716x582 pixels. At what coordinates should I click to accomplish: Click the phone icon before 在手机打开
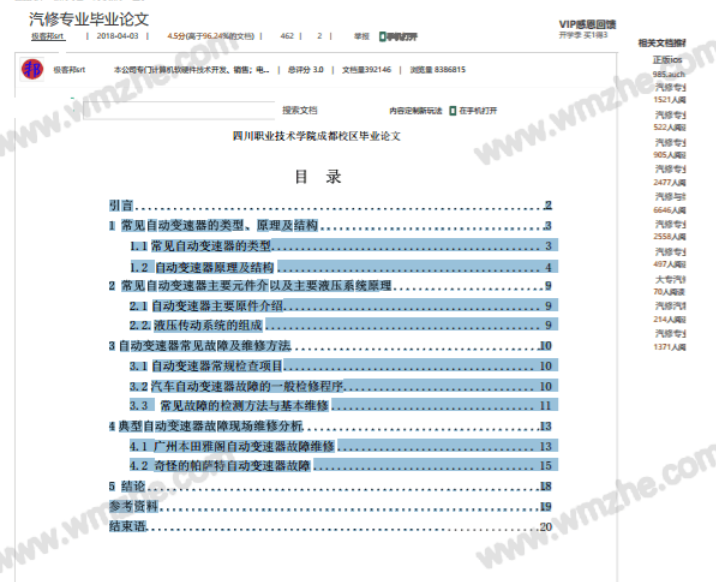[x=453, y=110]
